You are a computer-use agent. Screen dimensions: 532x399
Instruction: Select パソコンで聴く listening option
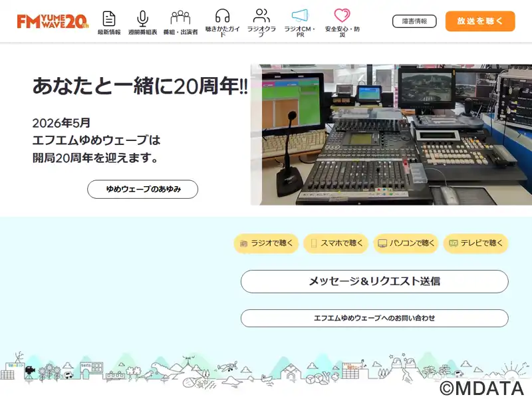pos(406,243)
